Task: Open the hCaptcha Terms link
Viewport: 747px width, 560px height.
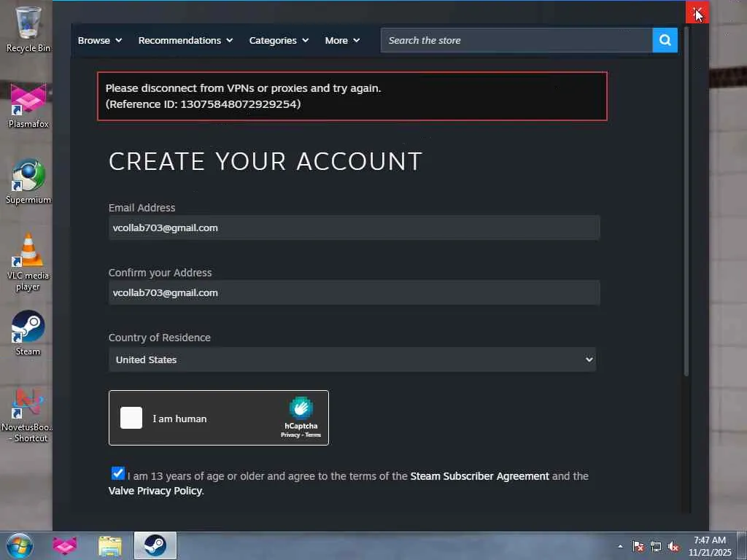Action: 313,435
